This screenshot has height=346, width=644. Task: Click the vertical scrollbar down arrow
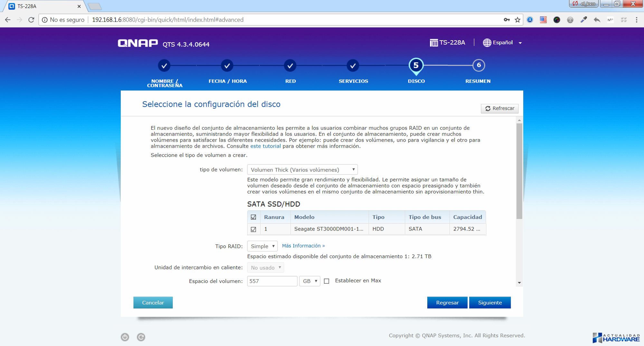coord(519,283)
